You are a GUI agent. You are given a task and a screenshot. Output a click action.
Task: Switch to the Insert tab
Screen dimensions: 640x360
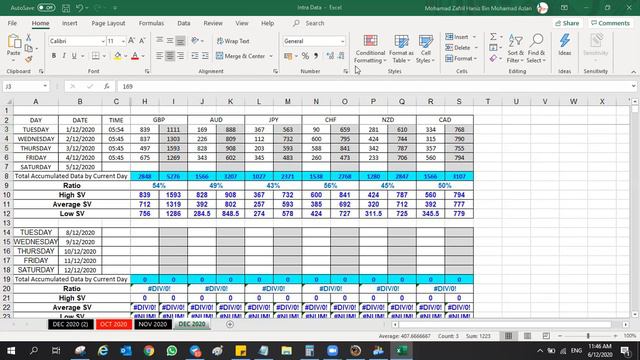pyautogui.click(x=69, y=23)
